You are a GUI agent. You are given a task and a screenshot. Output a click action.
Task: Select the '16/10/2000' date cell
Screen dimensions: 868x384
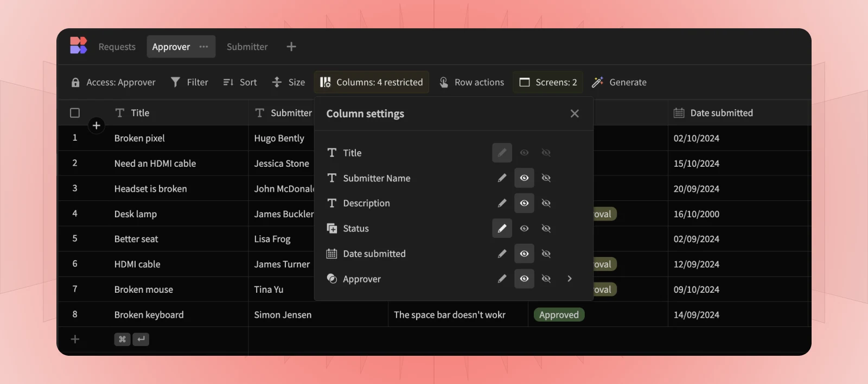click(x=738, y=214)
